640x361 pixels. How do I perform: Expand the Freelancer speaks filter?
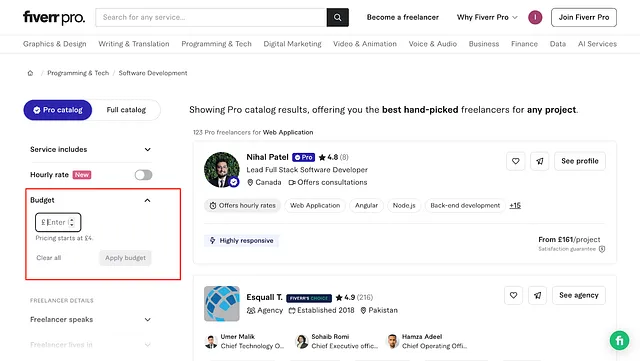(91, 319)
